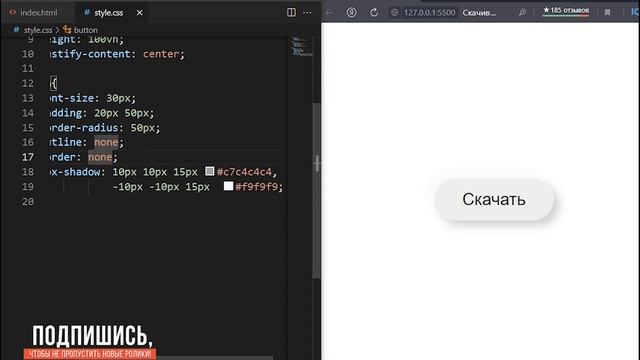Go back in the browser
Image resolution: width=640 pixels, height=360 pixels.
329,13
